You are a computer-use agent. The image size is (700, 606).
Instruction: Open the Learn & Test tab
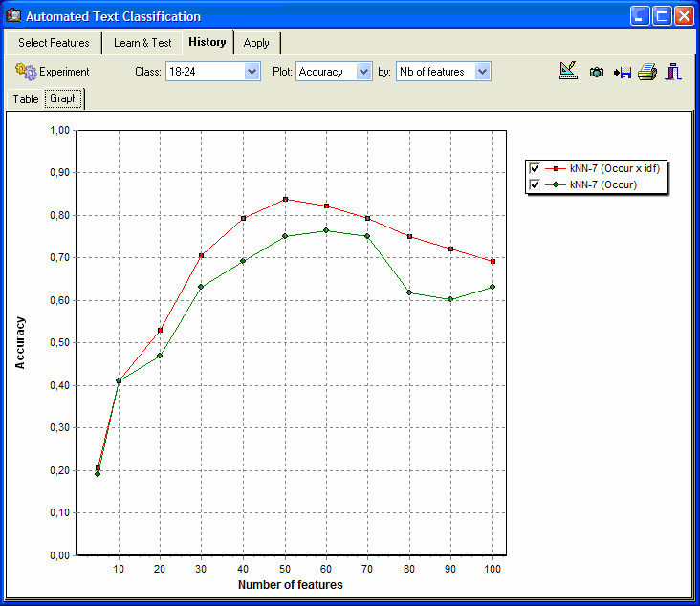tap(142, 43)
